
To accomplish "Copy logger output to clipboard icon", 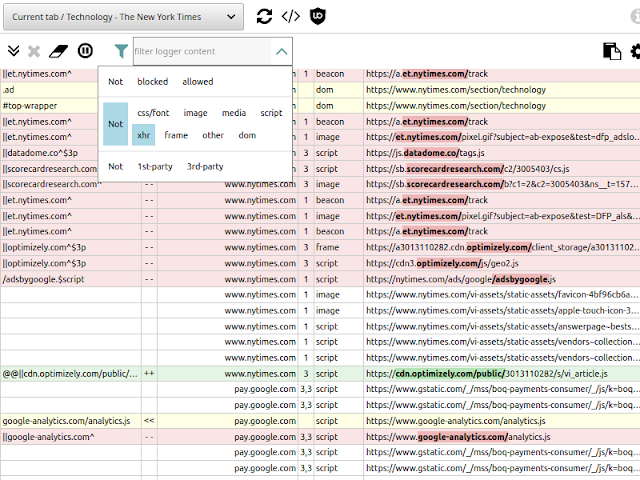I will 611,51.
